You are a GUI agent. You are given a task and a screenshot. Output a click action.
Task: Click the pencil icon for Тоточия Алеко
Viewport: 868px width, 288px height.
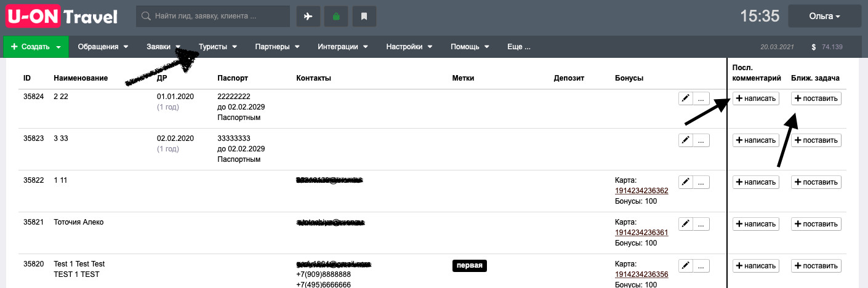[x=685, y=224]
